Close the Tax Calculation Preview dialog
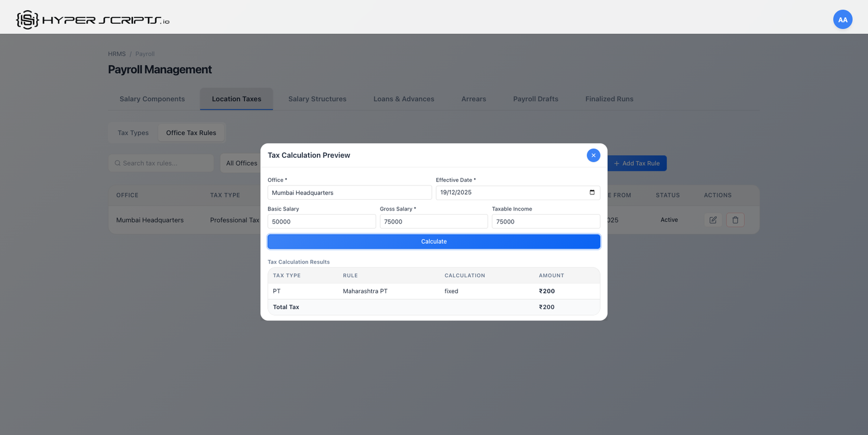This screenshot has width=868, height=435. 593,155
